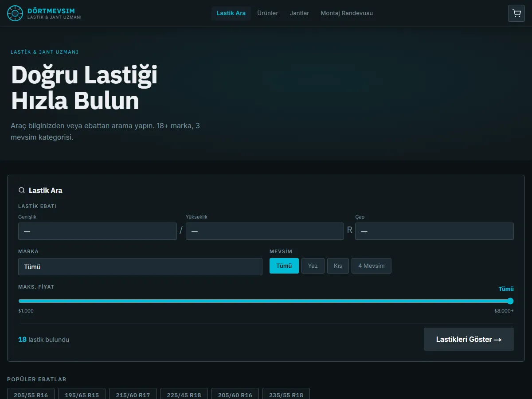Screen dimensions: 532x399
Task: Click the '18 lastik bulundu' result text
Action: (43, 340)
